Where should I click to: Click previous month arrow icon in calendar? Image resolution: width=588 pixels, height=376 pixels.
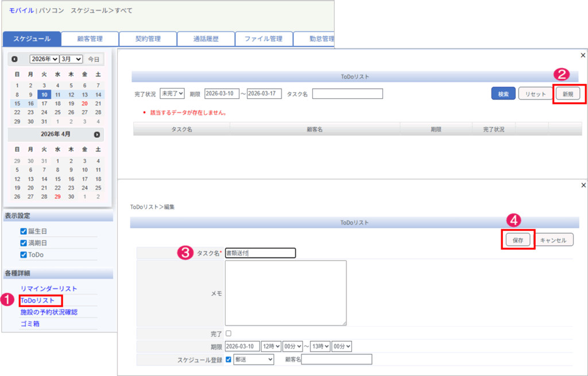[x=14, y=59]
